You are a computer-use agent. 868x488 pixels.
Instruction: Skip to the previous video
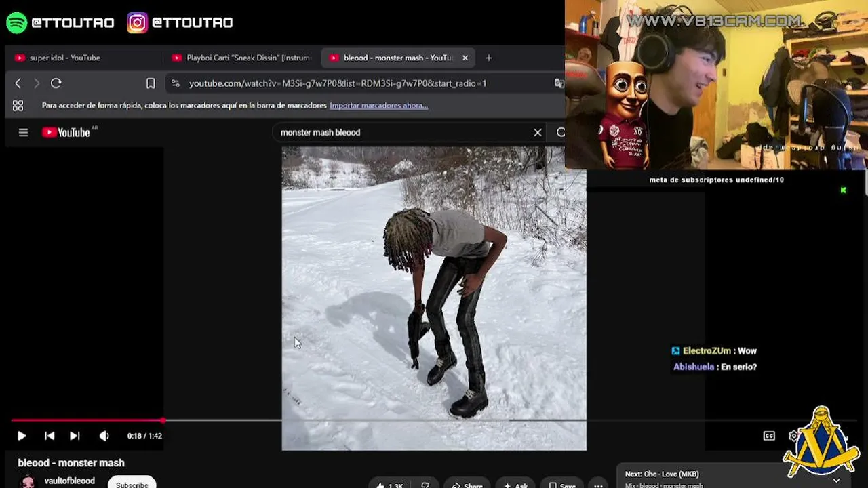click(50, 436)
